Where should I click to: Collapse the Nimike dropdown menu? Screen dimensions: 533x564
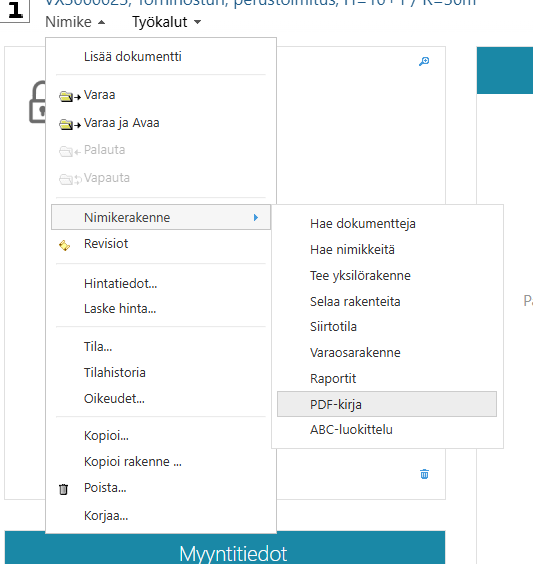coord(75,22)
